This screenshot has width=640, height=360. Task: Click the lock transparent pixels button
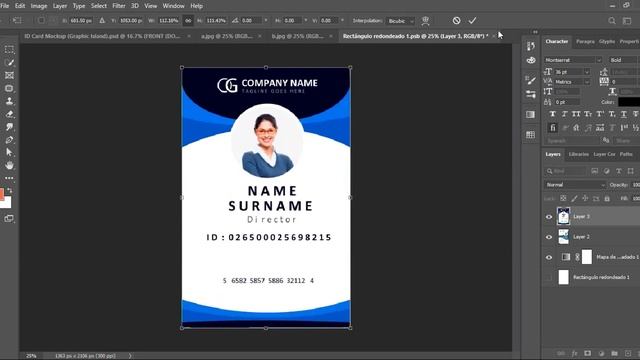tap(563, 198)
